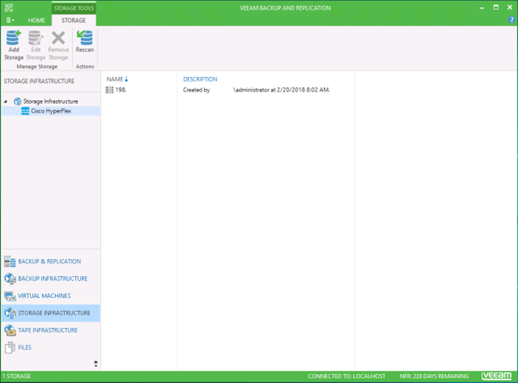Select the Cisco HyperFlex tree item
Viewport: 518px width, 383px height.
point(51,111)
